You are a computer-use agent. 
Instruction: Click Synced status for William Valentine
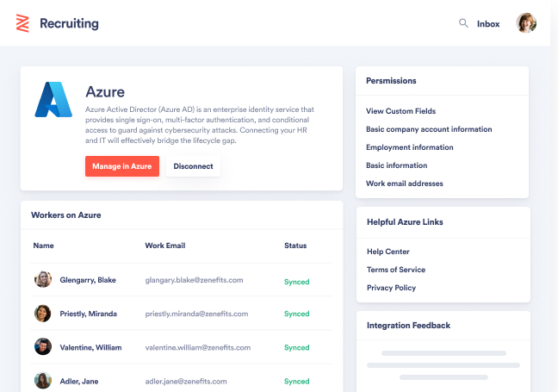pos(297,348)
